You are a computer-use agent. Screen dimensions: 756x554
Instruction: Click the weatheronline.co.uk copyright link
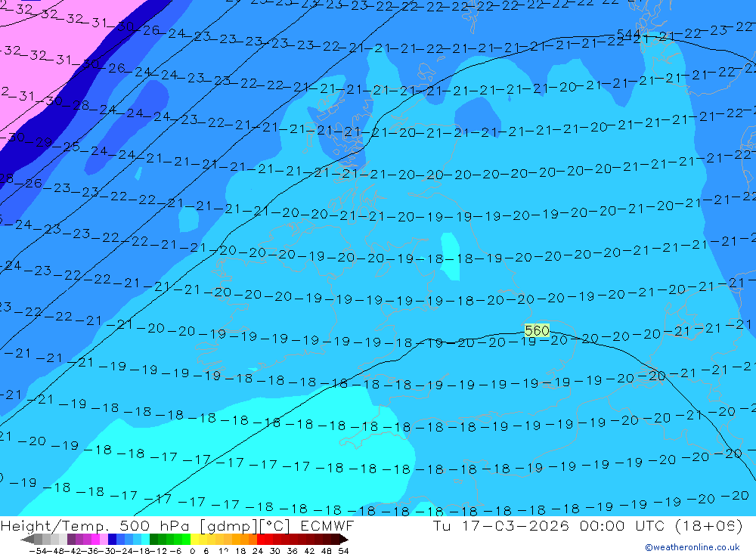pyautogui.click(x=692, y=547)
